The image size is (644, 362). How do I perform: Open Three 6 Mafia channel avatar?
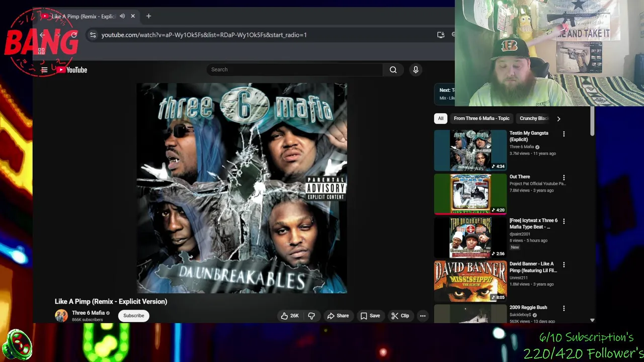pyautogui.click(x=61, y=316)
